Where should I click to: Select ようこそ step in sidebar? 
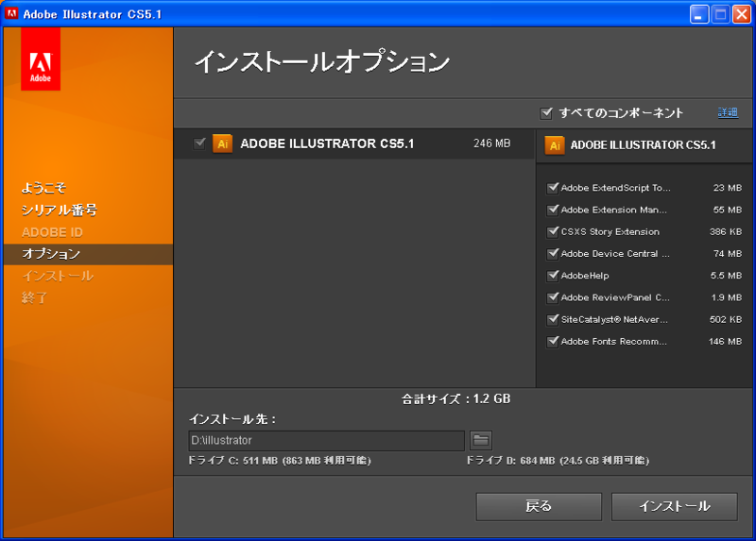tap(43, 188)
